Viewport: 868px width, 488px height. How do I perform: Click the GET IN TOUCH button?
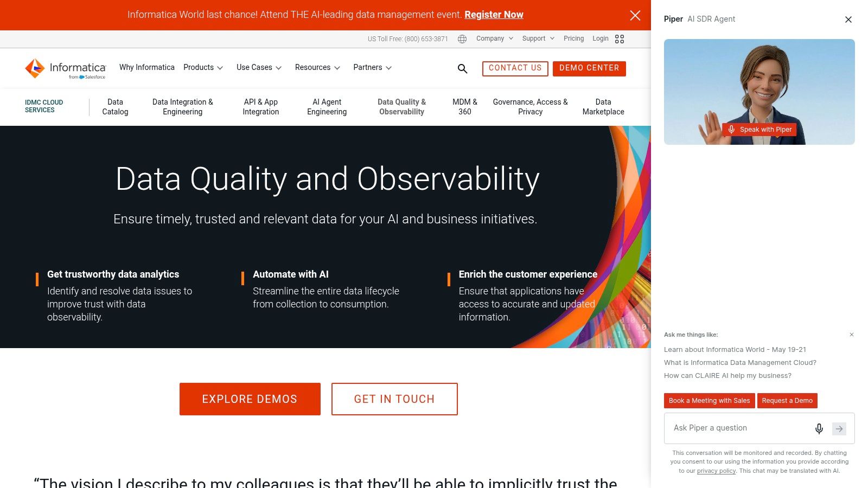(394, 399)
